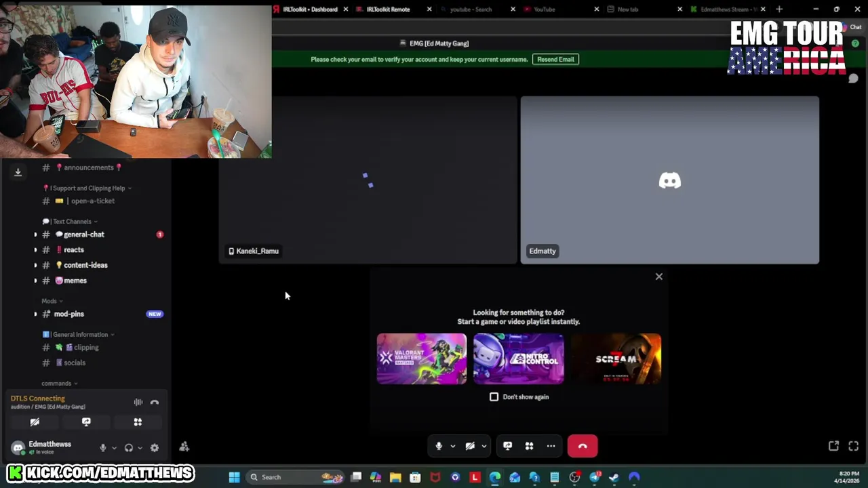The image size is (868, 488).
Task: Select the Edmatty video tile
Action: point(670,180)
